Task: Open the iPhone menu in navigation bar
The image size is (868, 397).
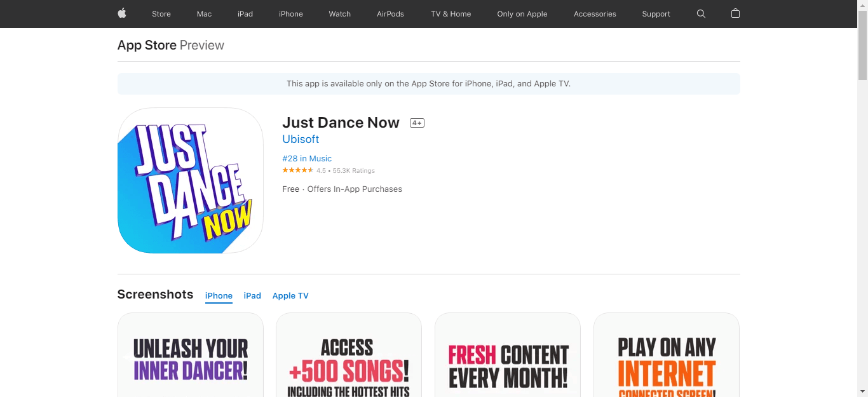Action: (x=291, y=14)
